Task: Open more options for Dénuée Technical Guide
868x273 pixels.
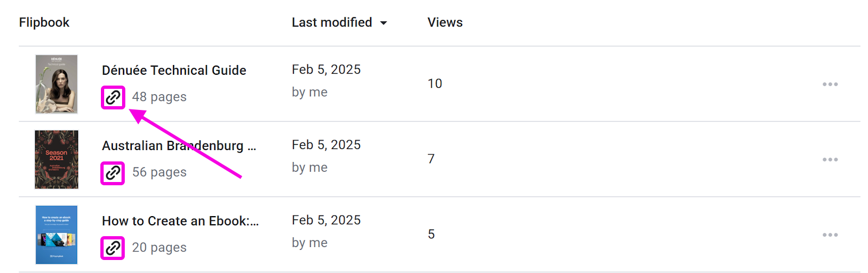Action: coord(830,84)
